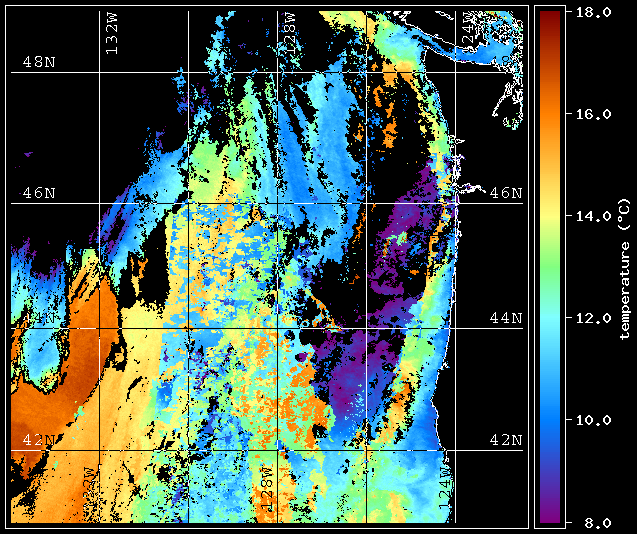
Task: Select the 8.0 tick at the colorbar bottom
Action: (x=592, y=521)
